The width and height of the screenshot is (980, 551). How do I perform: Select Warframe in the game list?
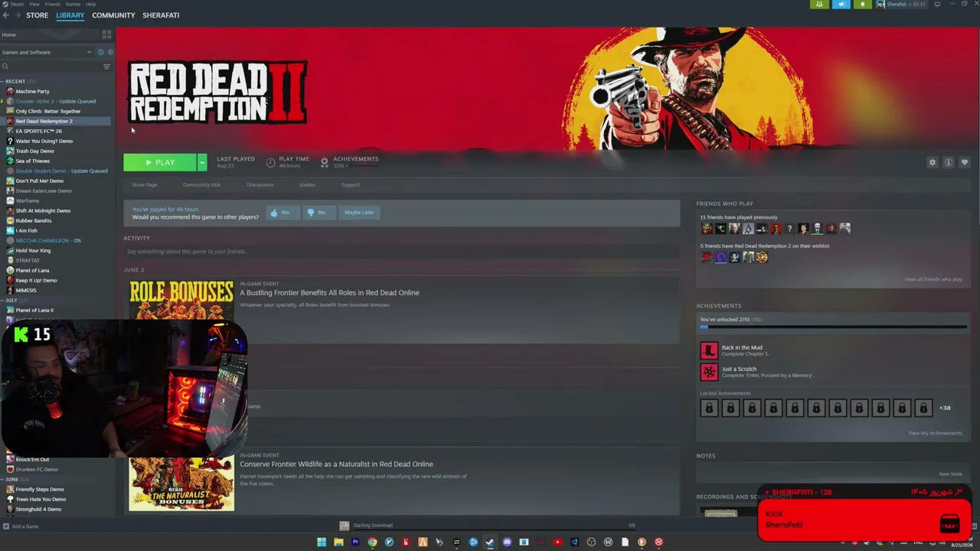27,201
